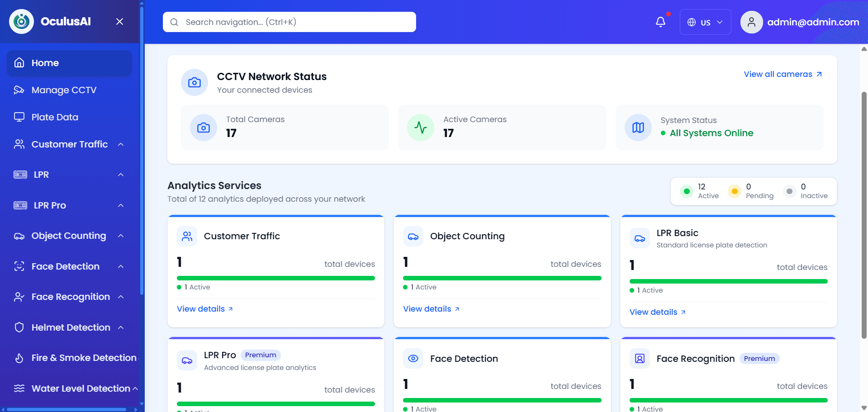Click the Manage CCTV camera icon
868x412 pixels.
tap(19, 90)
